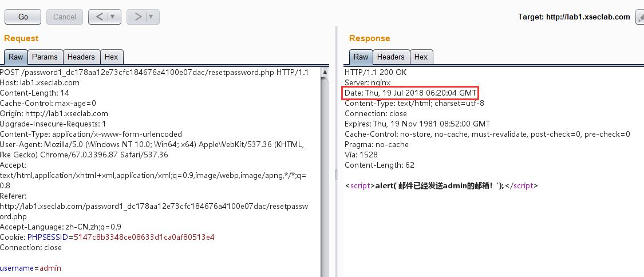Click the HTTP/1.1 200 OK status line
The height and width of the screenshot is (277, 644).
click(376, 72)
